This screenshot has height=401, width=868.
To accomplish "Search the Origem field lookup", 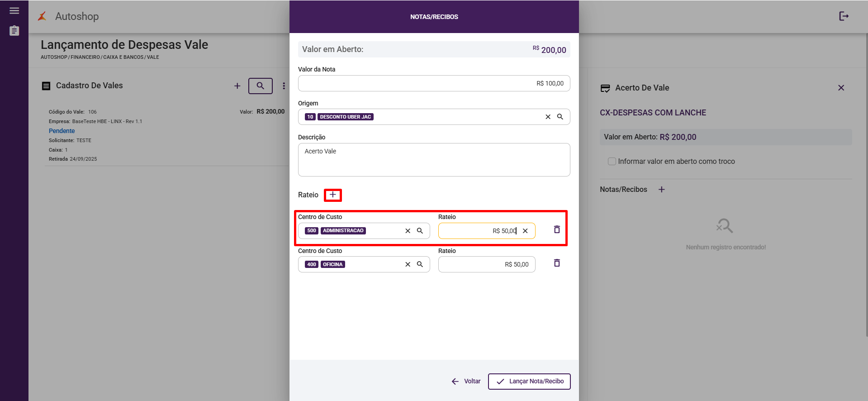I will point(560,117).
